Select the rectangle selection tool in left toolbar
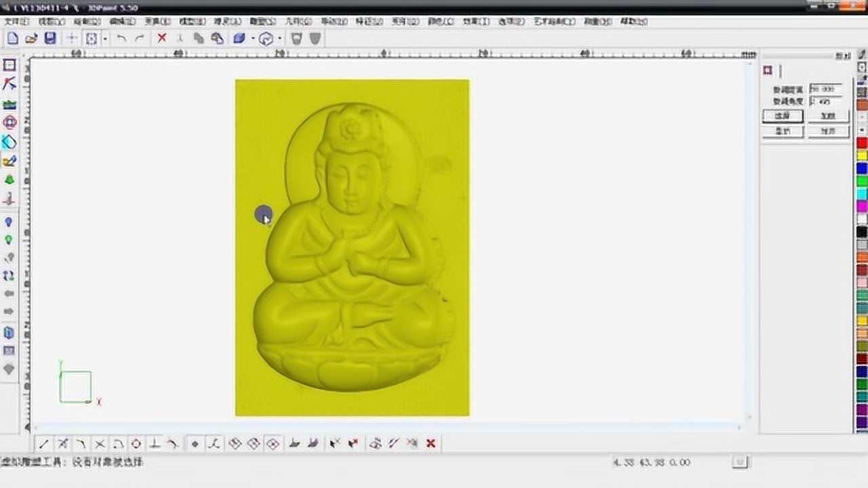Image resolution: width=868 pixels, height=488 pixels. coord(9,65)
